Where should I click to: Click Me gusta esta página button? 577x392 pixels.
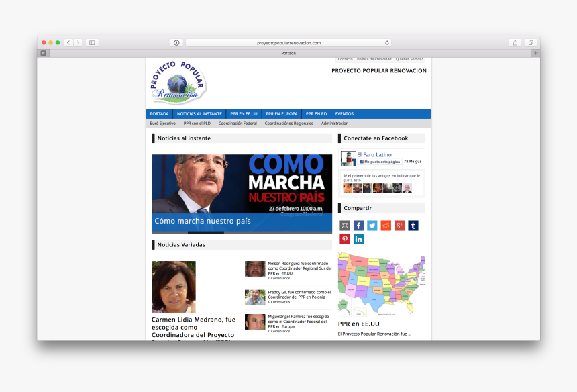(x=380, y=162)
